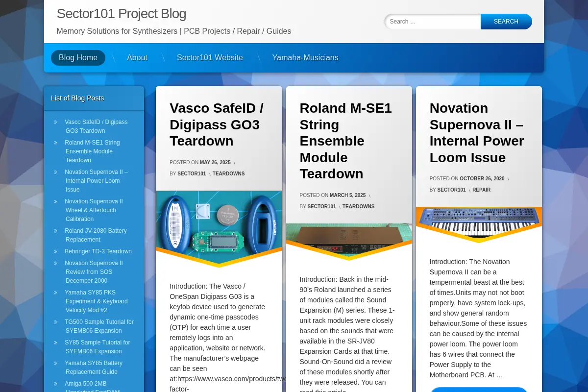Open the Blog Home menu item

pos(78,58)
